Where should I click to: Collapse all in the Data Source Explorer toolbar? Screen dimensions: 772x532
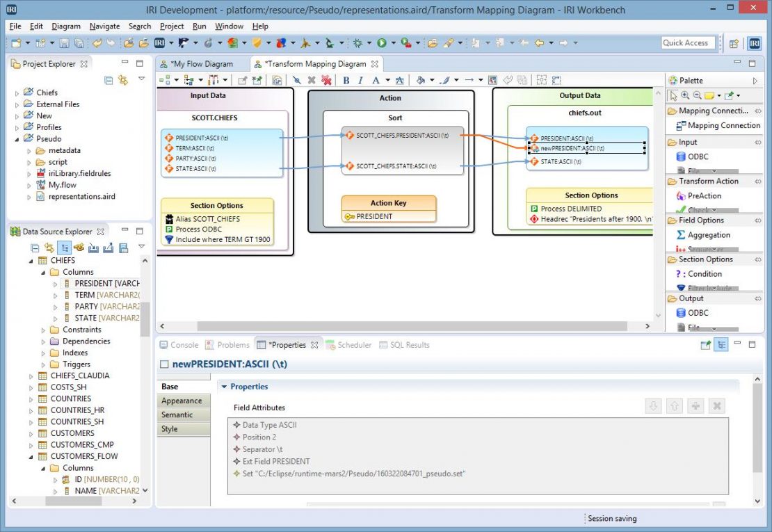click(x=35, y=248)
